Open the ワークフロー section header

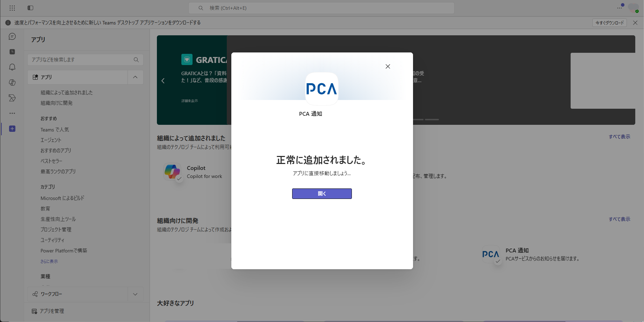(78, 294)
